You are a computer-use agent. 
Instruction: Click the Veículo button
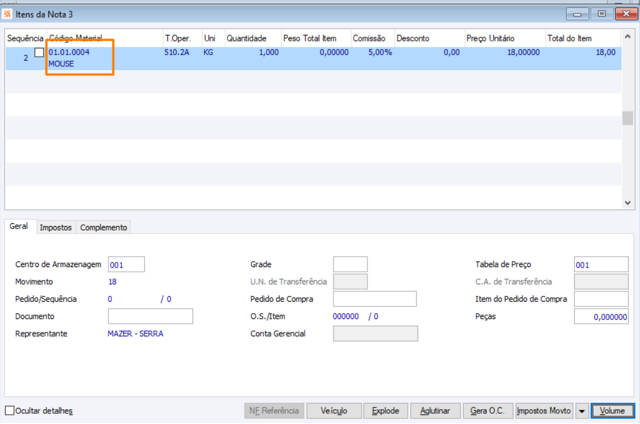click(x=334, y=411)
